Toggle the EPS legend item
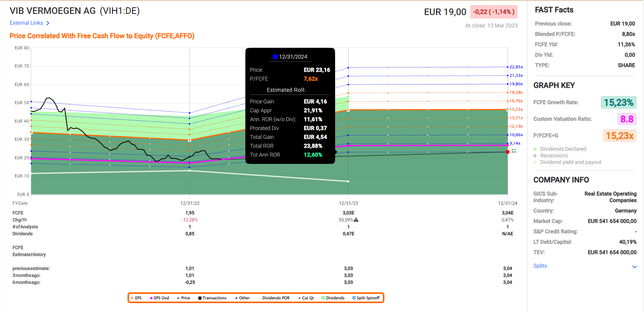 point(136,298)
